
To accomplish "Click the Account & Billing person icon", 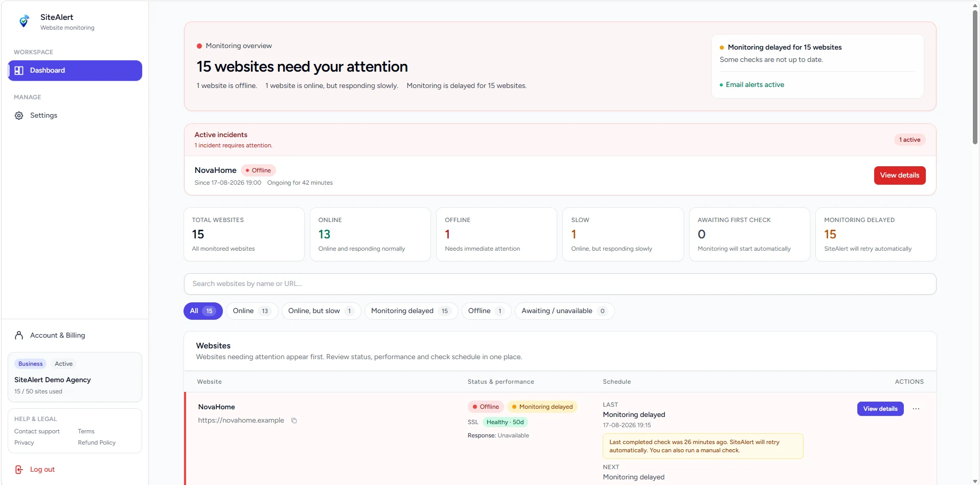I will tap(19, 336).
